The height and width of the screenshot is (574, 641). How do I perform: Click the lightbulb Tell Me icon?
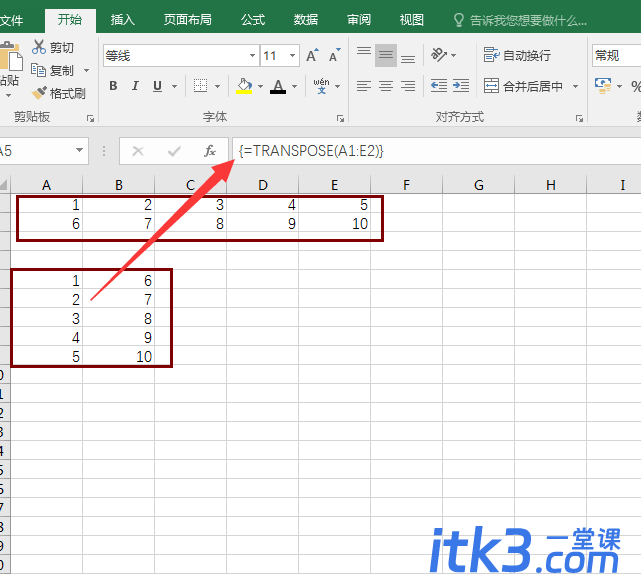[459, 20]
